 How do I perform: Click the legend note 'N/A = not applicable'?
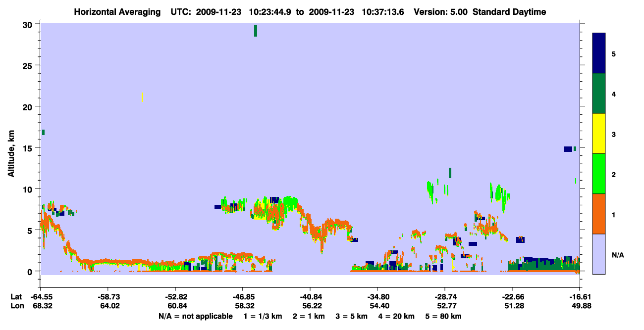[195, 316]
